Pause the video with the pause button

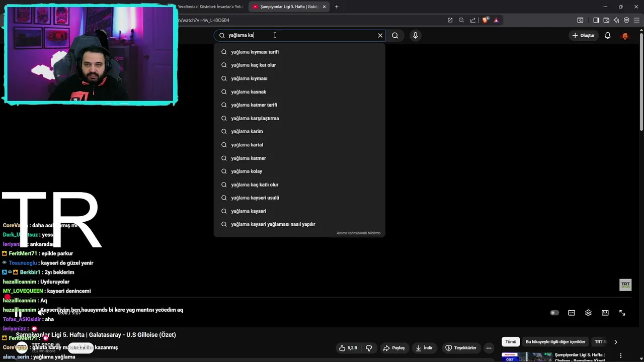(x=18, y=313)
